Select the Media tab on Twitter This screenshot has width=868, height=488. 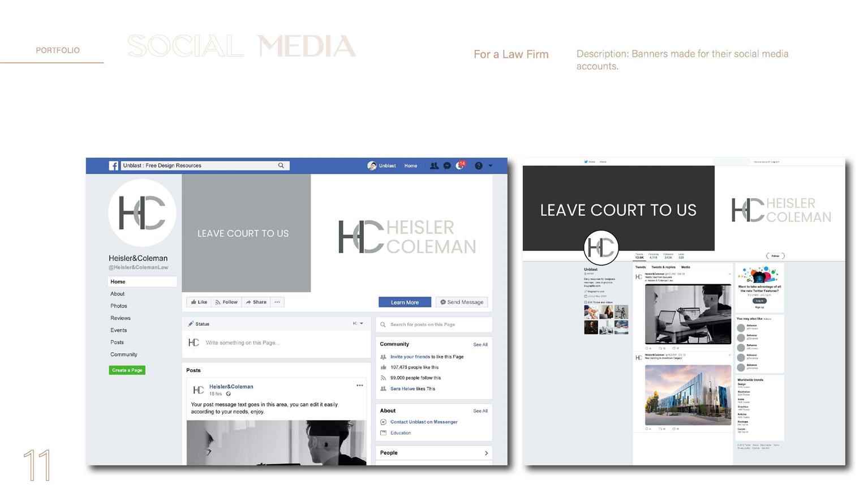[x=685, y=267]
